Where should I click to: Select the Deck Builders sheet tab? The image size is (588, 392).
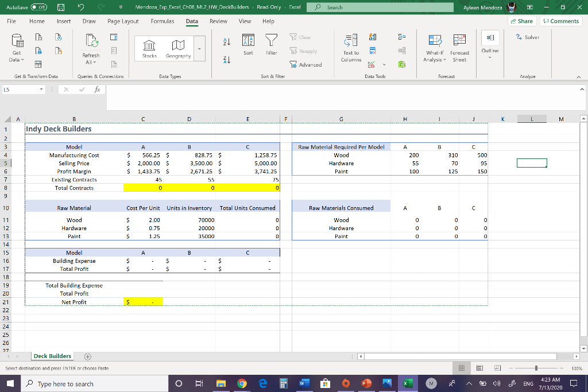(52, 356)
